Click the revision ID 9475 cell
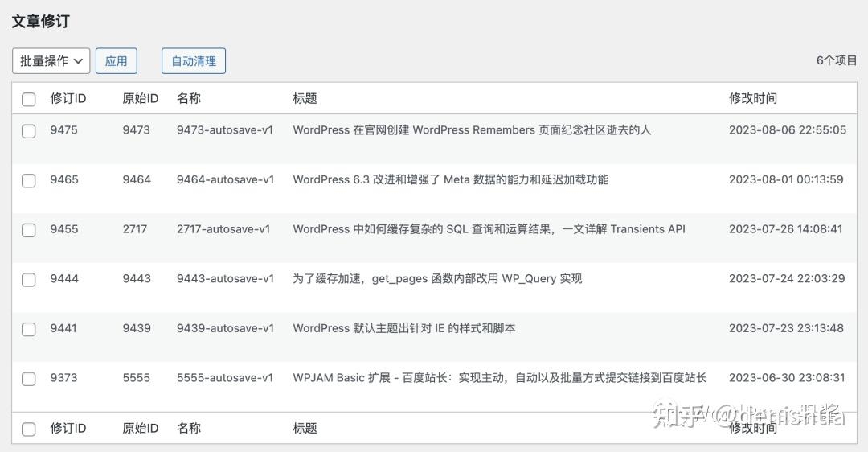This screenshot has height=452, width=868. pos(63,130)
